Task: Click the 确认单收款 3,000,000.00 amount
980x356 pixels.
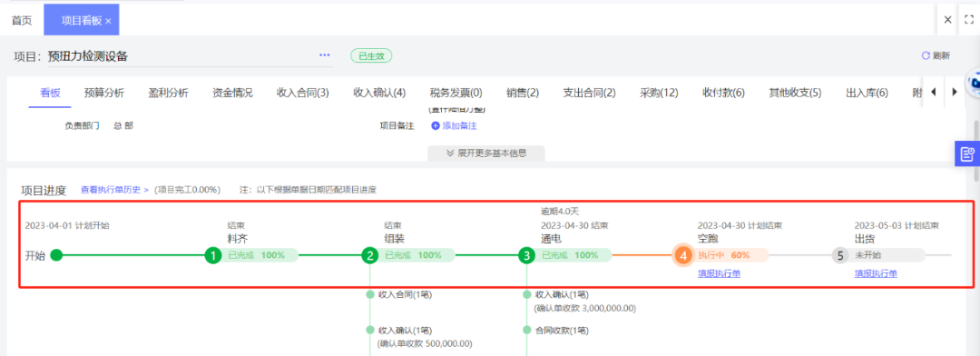Action: click(x=585, y=308)
